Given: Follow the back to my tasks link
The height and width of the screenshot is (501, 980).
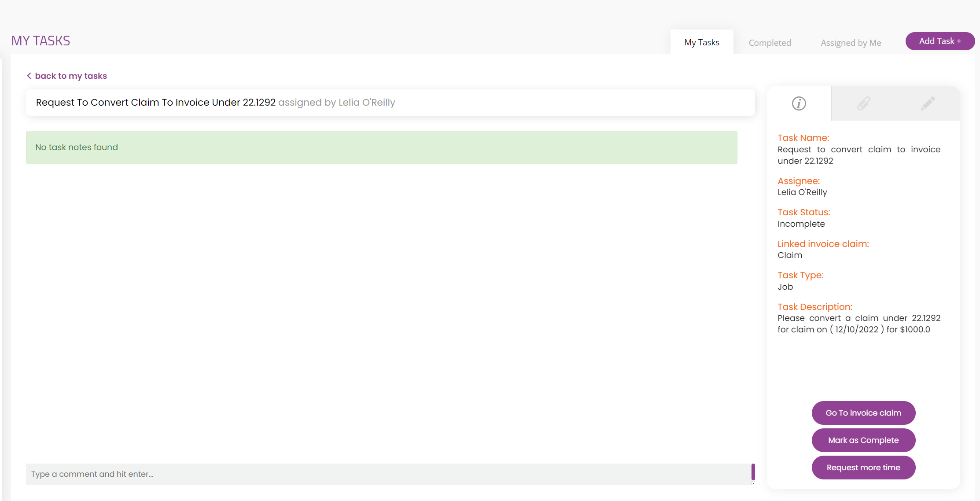Looking at the screenshot, I should coord(71,76).
